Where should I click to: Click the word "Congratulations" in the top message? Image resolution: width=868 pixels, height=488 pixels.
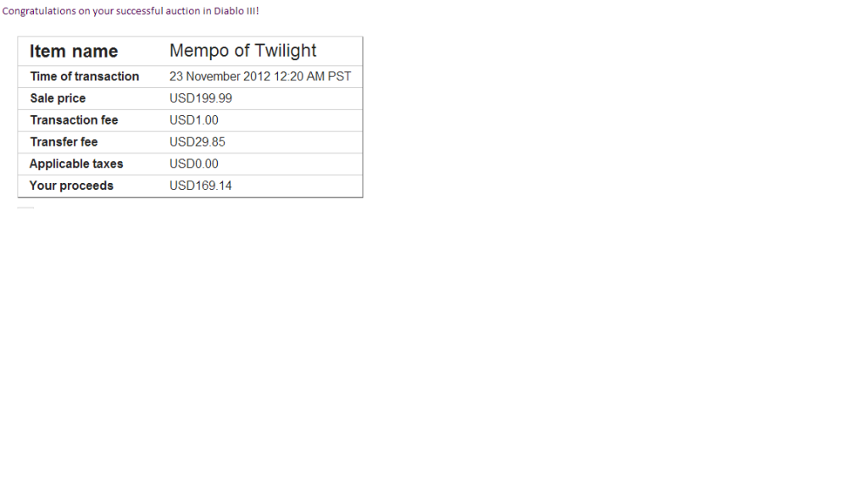[x=37, y=11]
